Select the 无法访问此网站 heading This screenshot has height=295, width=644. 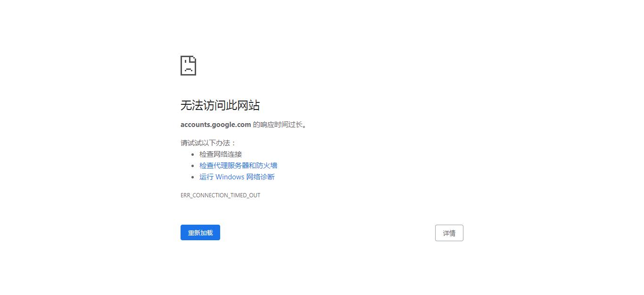220,105
